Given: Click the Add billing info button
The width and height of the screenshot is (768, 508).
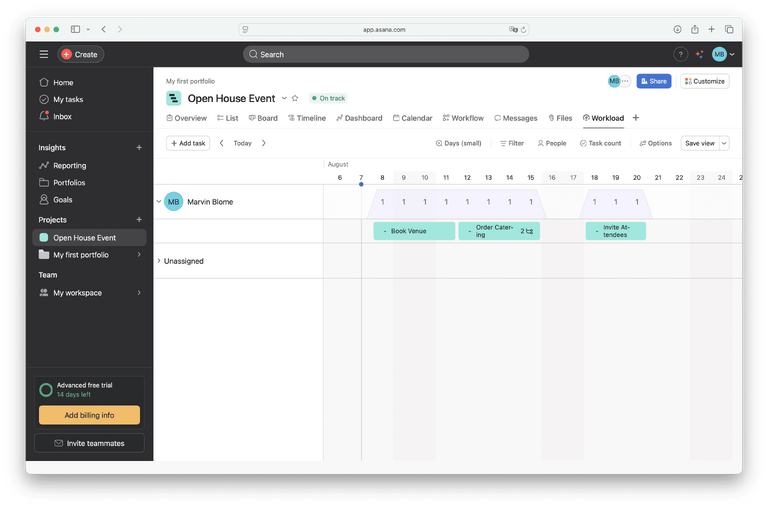Looking at the screenshot, I should pyautogui.click(x=89, y=415).
